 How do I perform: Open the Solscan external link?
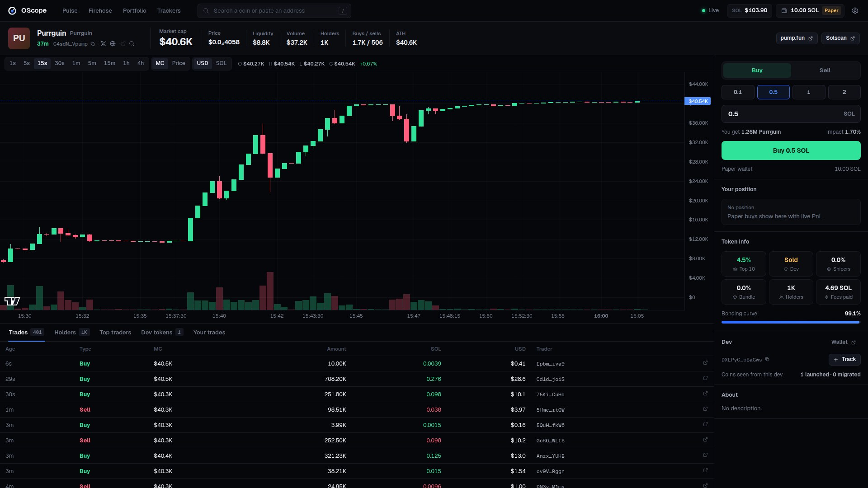840,38
